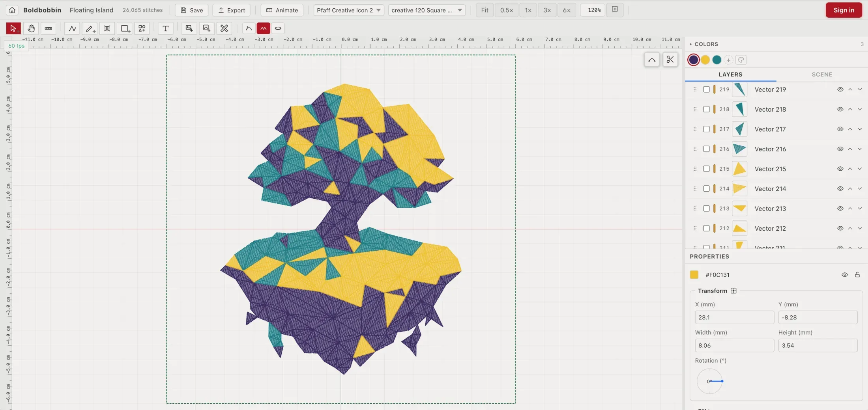
Task: Switch to zigzag corner node mode
Action: point(264,28)
